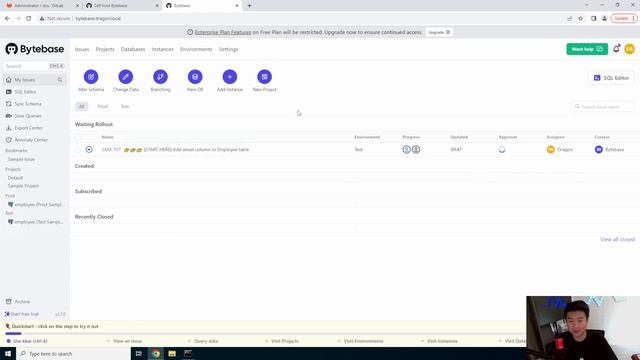Click the Bytebase logo

click(35, 49)
